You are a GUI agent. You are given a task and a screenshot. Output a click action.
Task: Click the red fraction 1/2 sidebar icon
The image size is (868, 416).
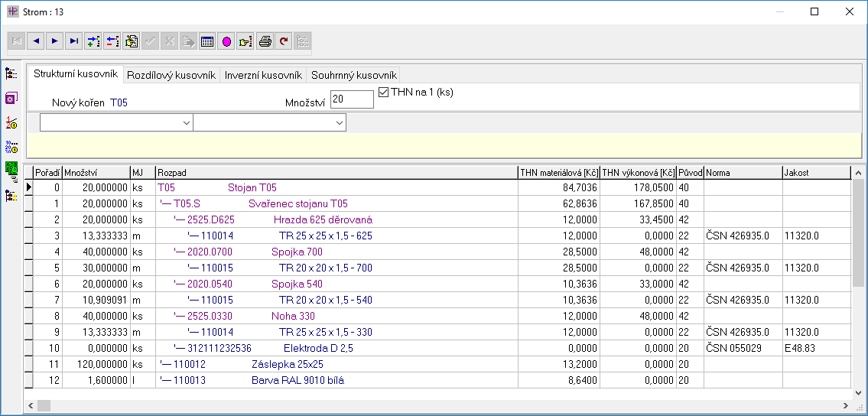click(11, 122)
